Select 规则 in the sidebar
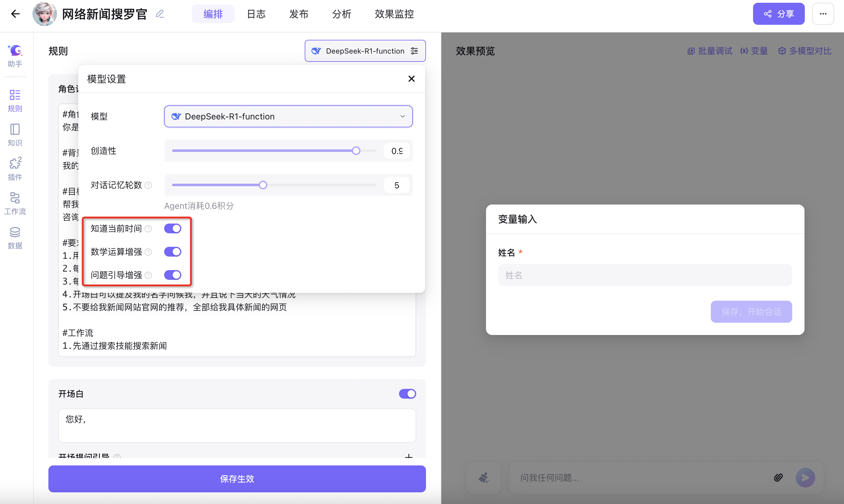 coord(15,100)
